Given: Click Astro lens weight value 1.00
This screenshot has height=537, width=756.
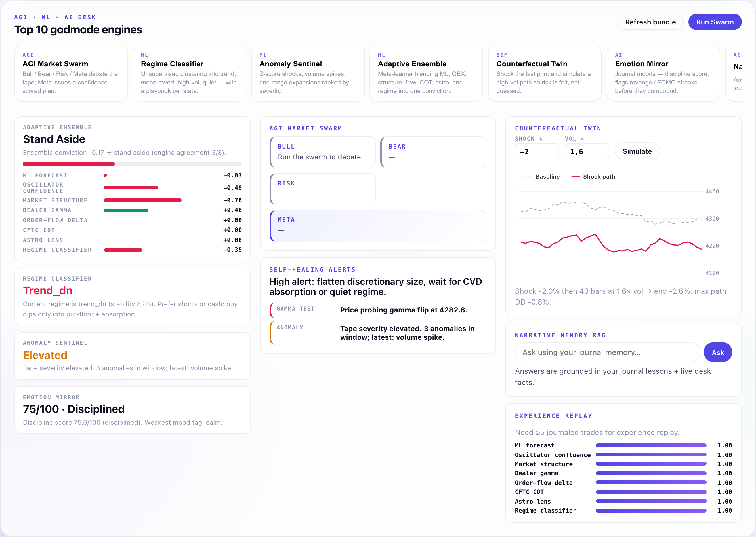Looking at the screenshot, I should tap(724, 501).
